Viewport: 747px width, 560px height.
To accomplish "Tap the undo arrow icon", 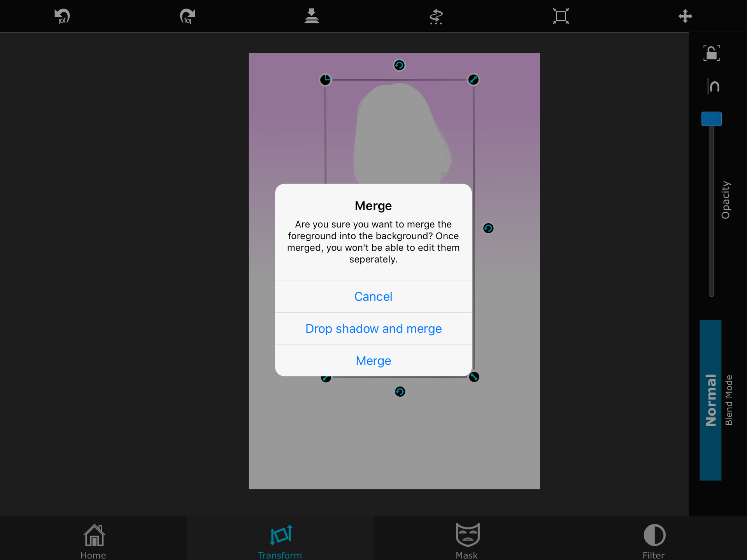I will pyautogui.click(x=62, y=16).
